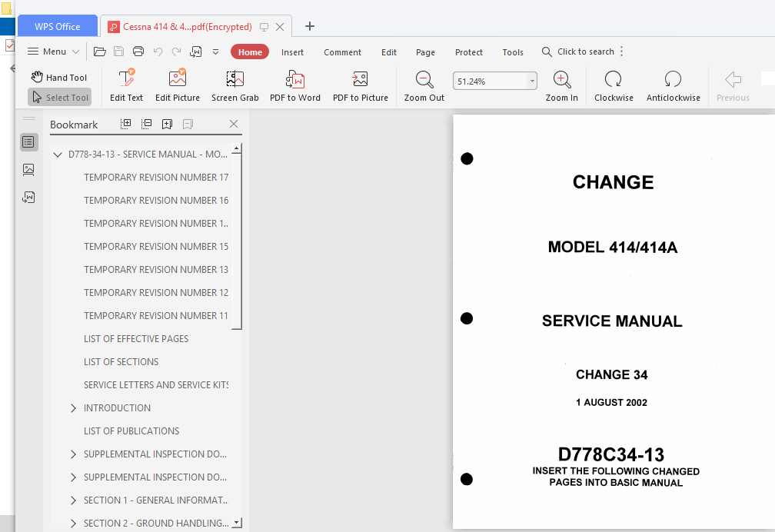Click the Redo arrow icon
Image resolution: width=775 pixels, height=532 pixels.
177,52
